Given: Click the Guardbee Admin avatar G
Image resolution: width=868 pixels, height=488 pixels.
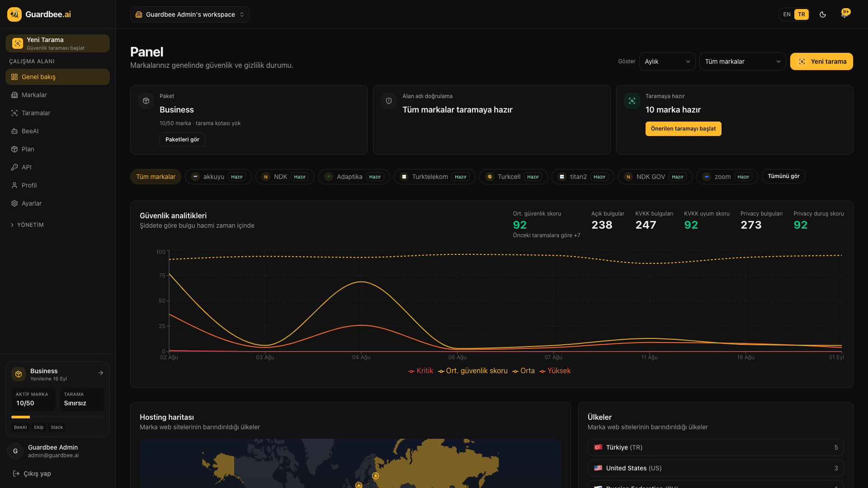Looking at the screenshot, I should click(15, 451).
